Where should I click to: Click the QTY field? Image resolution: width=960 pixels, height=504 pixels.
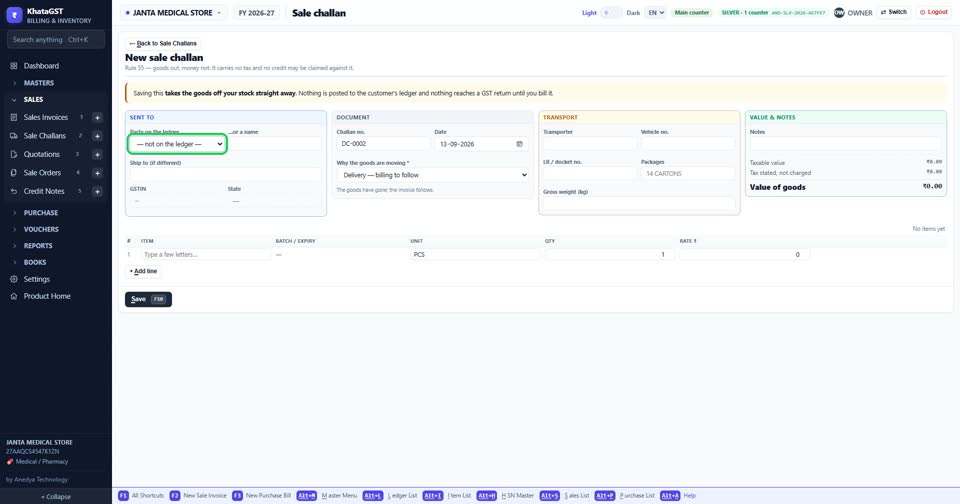pyautogui.click(x=609, y=254)
